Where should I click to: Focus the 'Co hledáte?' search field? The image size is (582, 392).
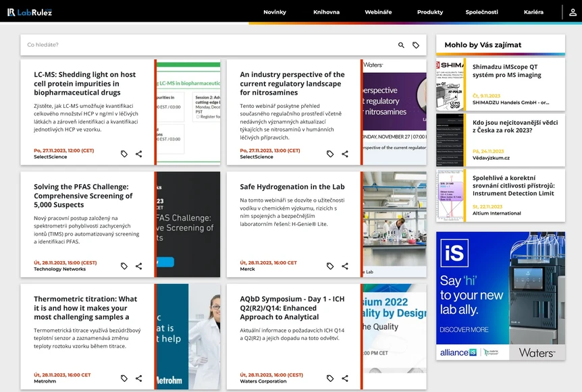tap(208, 45)
